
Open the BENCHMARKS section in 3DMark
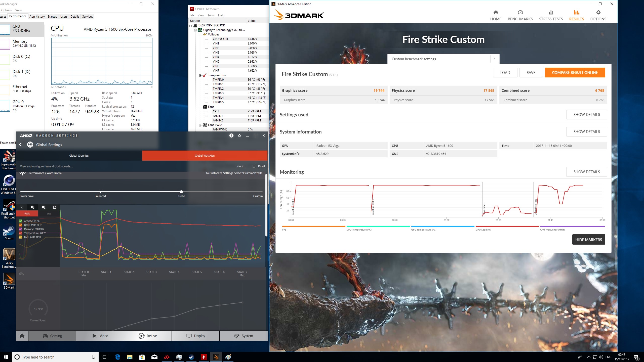520,15
